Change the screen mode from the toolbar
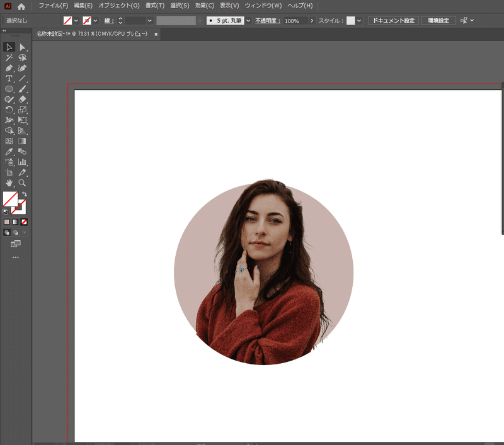Image resolution: width=504 pixels, height=445 pixels. [x=15, y=244]
